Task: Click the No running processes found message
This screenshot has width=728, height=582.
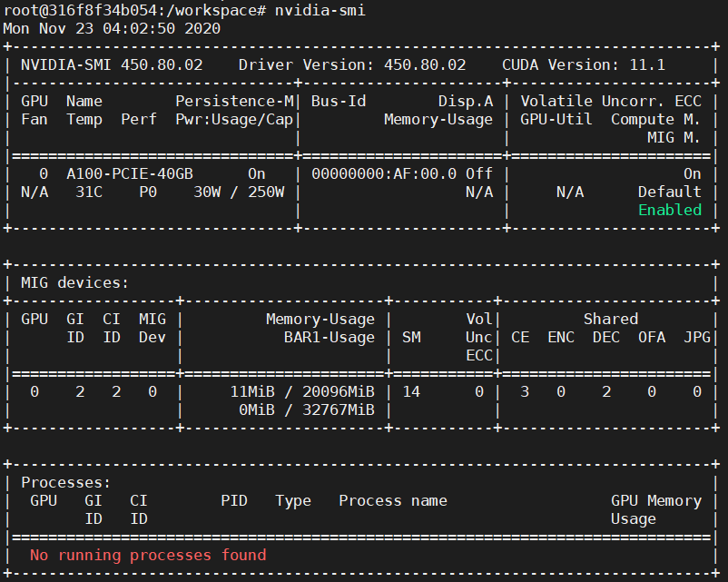Action: (x=148, y=555)
